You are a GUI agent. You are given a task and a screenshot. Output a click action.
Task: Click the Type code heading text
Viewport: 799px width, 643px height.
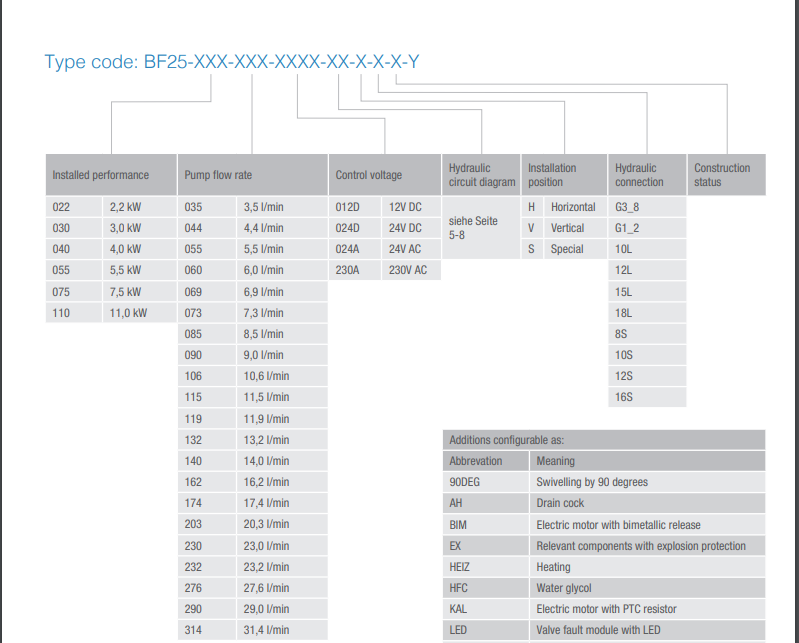[232, 62]
